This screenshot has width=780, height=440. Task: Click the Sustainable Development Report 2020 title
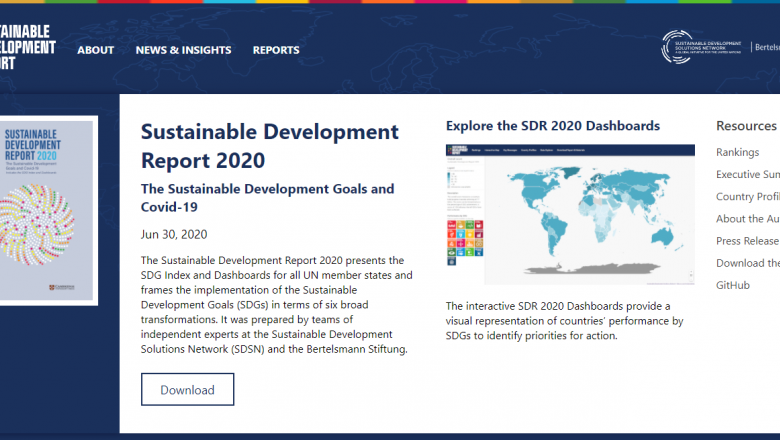point(270,146)
